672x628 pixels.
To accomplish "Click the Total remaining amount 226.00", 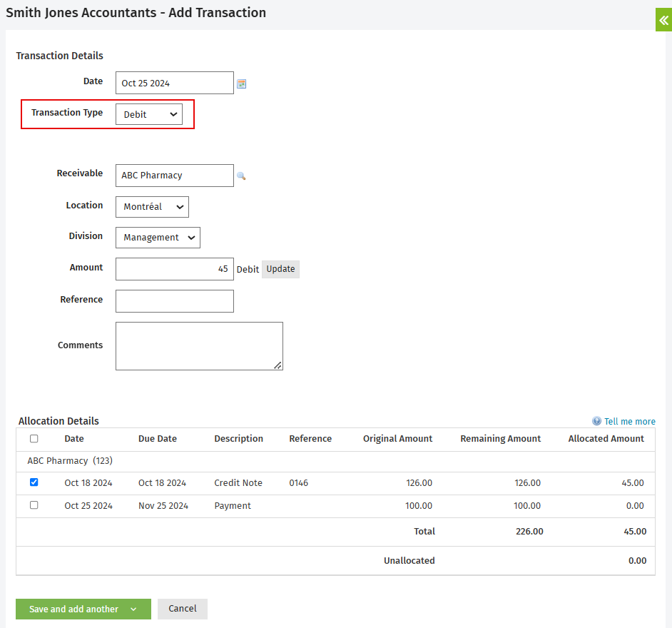I will point(529,531).
